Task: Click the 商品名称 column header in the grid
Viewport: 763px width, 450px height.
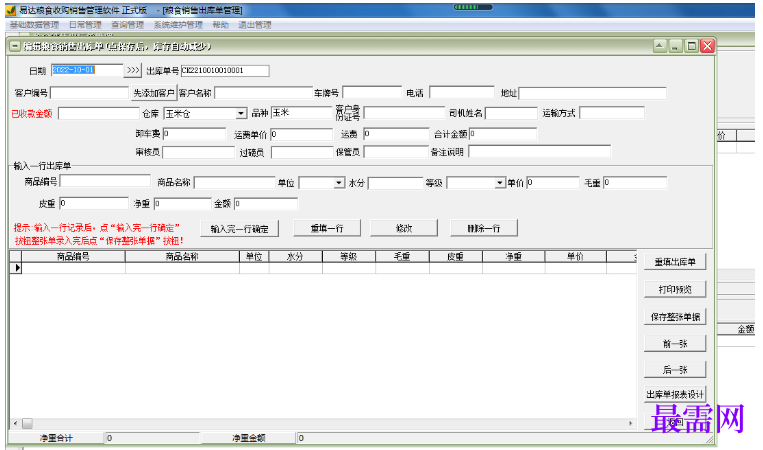Action: tap(182, 256)
